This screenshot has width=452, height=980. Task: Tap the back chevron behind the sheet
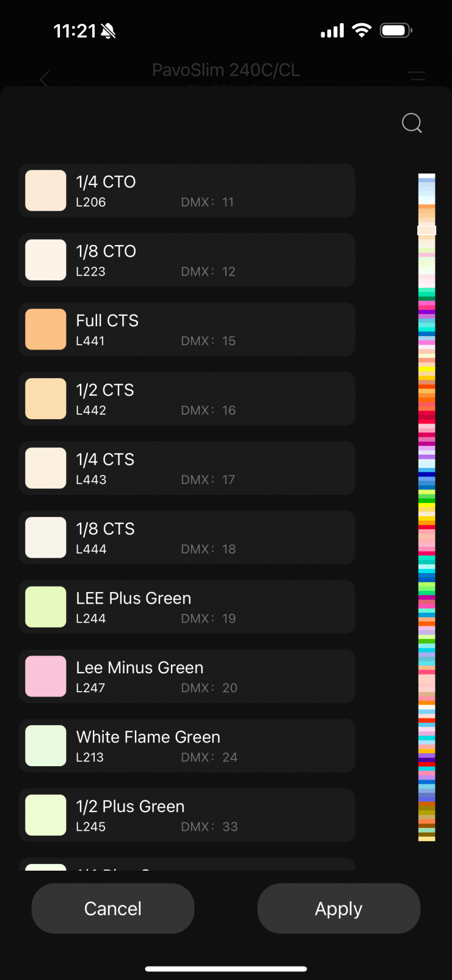click(44, 79)
